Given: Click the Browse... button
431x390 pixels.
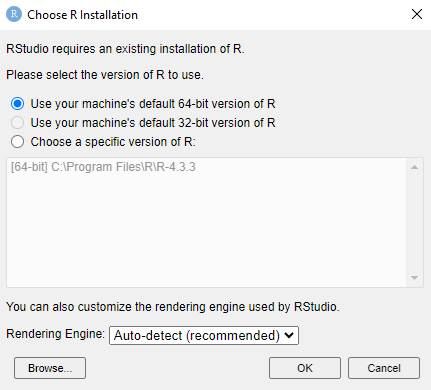Looking at the screenshot, I should tap(50, 368).
